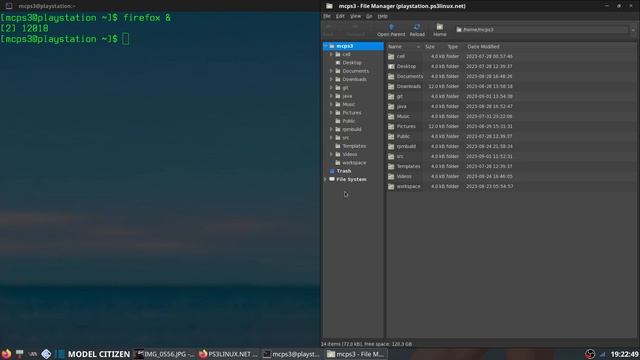Expand the Music folder in the tree
The height and width of the screenshot is (360, 640).
click(331, 104)
